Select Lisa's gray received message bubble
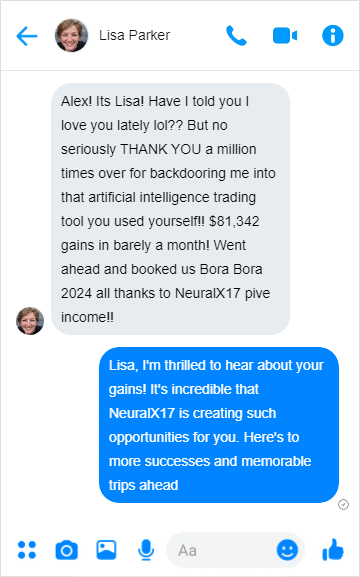Viewport: 360px width, 577px height. tap(171, 209)
